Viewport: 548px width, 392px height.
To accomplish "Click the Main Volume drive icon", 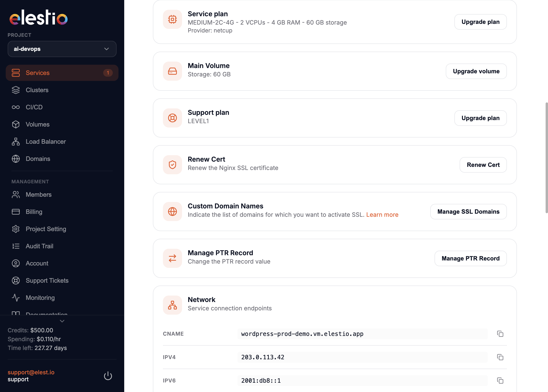I will tap(172, 71).
